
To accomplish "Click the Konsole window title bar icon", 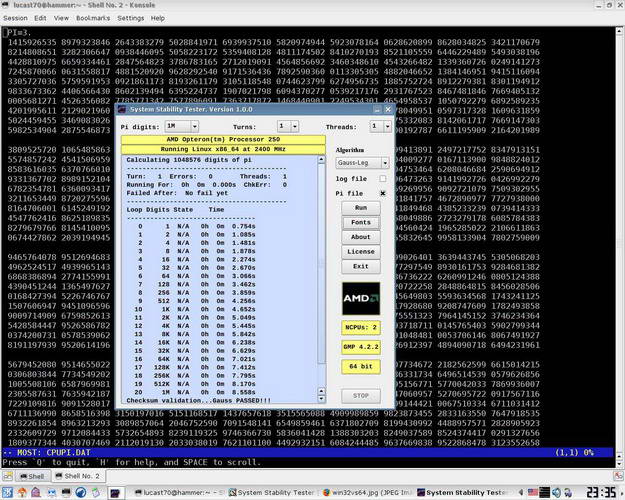I will coord(6,5).
